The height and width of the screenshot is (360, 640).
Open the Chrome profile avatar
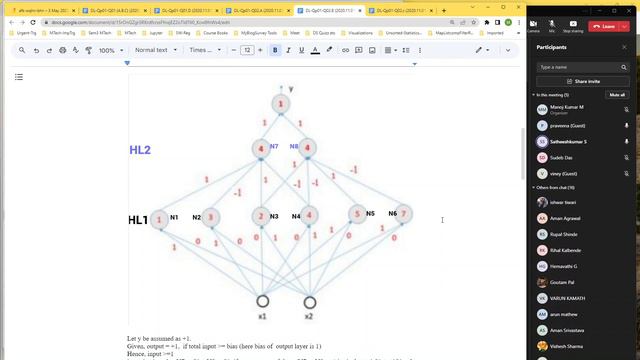508,22
